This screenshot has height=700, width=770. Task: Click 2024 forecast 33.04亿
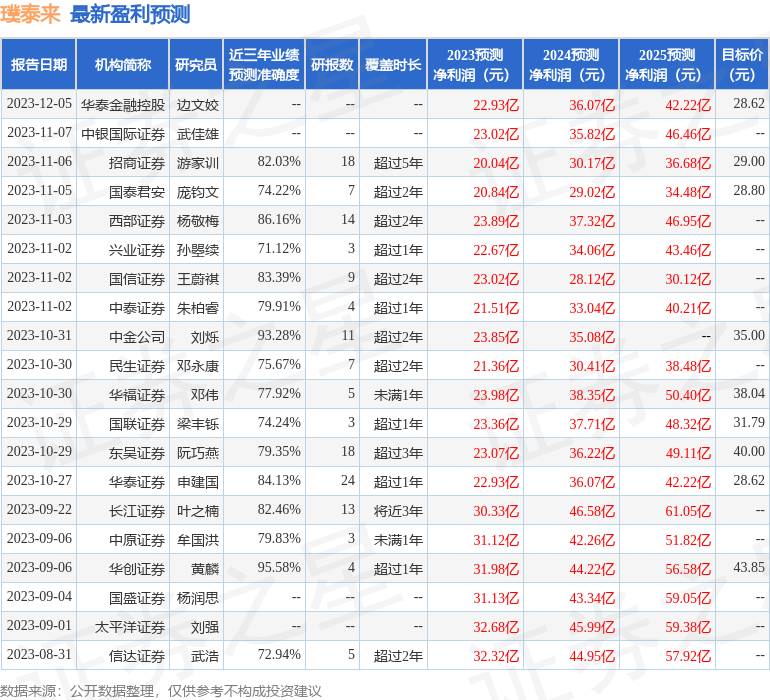(592, 308)
